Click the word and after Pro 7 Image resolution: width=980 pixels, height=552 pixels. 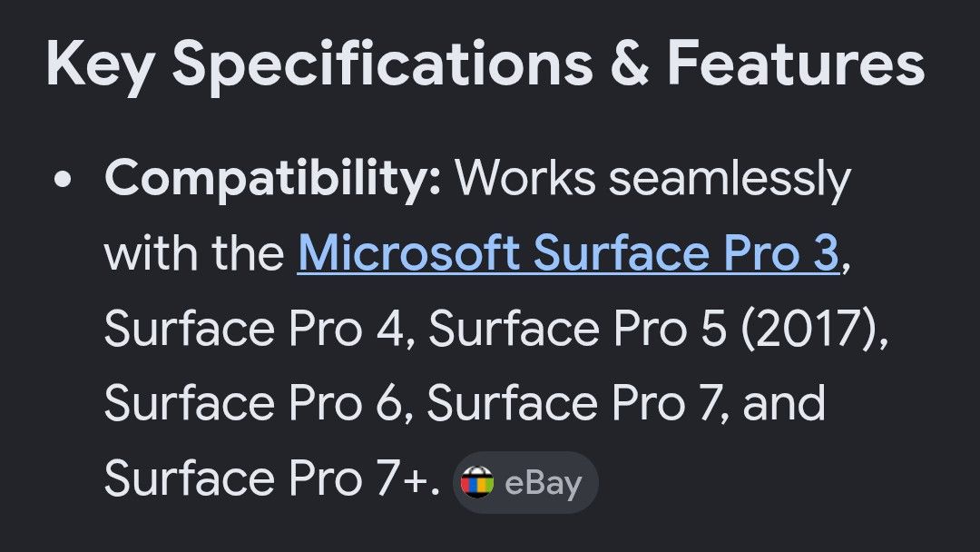point(784,403)
